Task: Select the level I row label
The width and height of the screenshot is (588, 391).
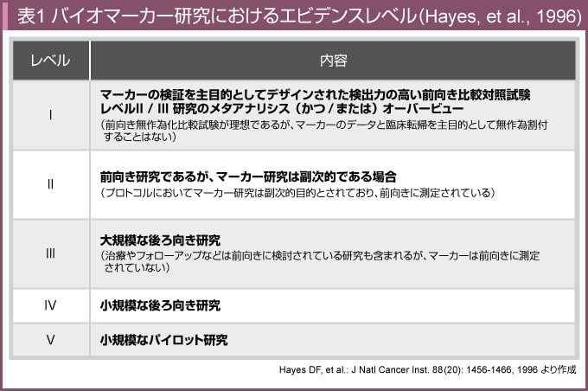Action: 50,115
